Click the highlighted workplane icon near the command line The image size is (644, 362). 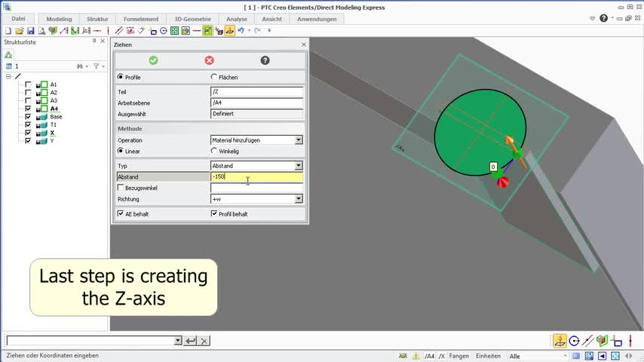coord(560,341)
